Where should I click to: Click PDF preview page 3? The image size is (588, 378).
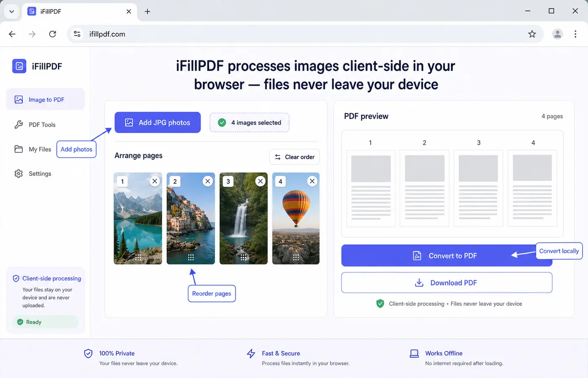coord(478,188)
